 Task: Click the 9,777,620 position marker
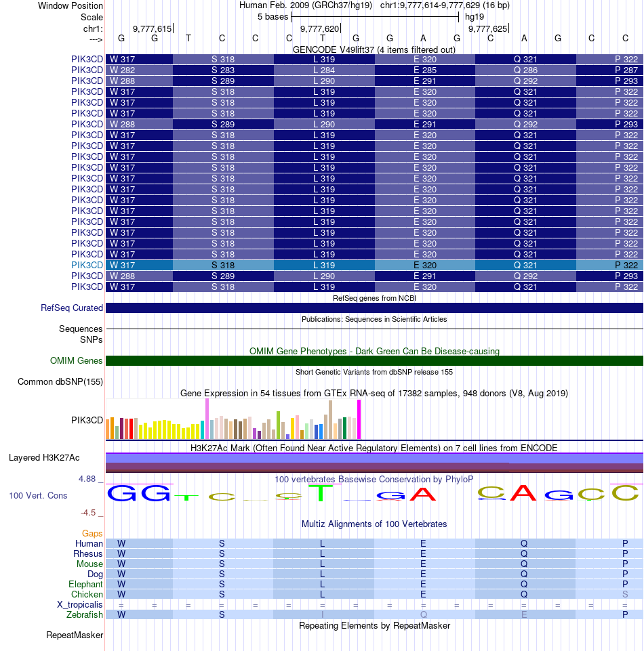[319, 28]
